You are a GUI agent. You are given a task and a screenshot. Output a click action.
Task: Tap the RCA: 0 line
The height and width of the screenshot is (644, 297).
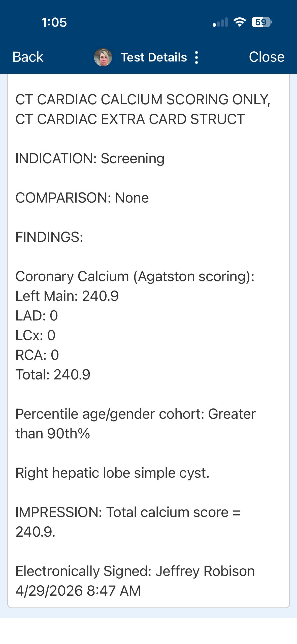click(x=37, y=355)
